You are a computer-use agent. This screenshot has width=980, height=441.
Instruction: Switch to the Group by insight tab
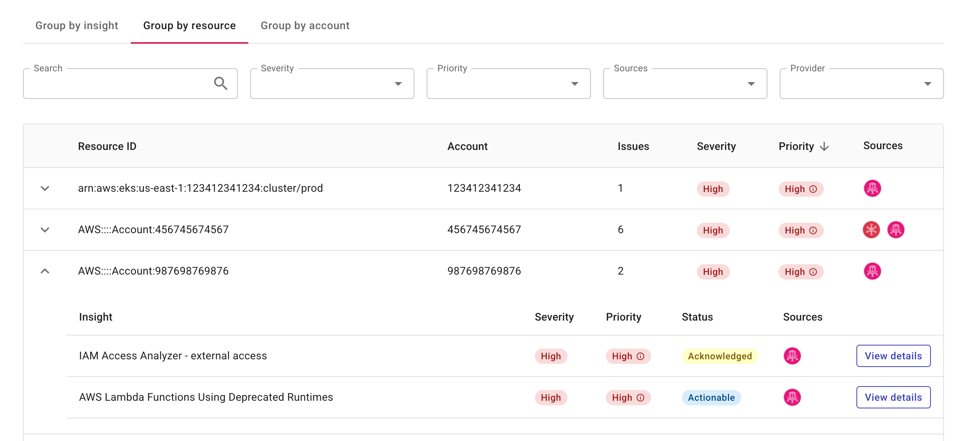(77, 25)
